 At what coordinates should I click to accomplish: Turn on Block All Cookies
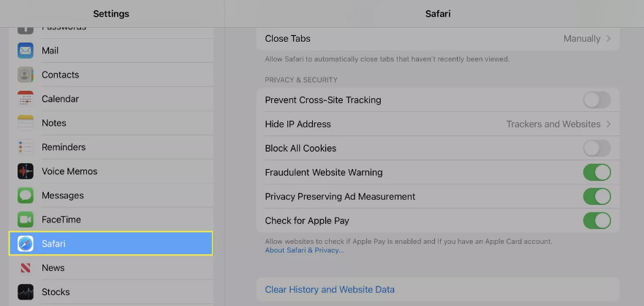(x=596, y=148)
